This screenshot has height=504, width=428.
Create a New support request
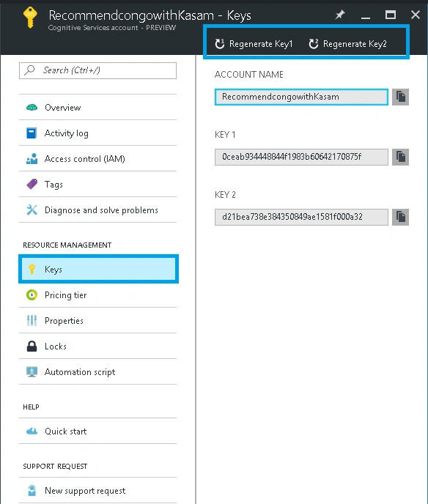97,491
